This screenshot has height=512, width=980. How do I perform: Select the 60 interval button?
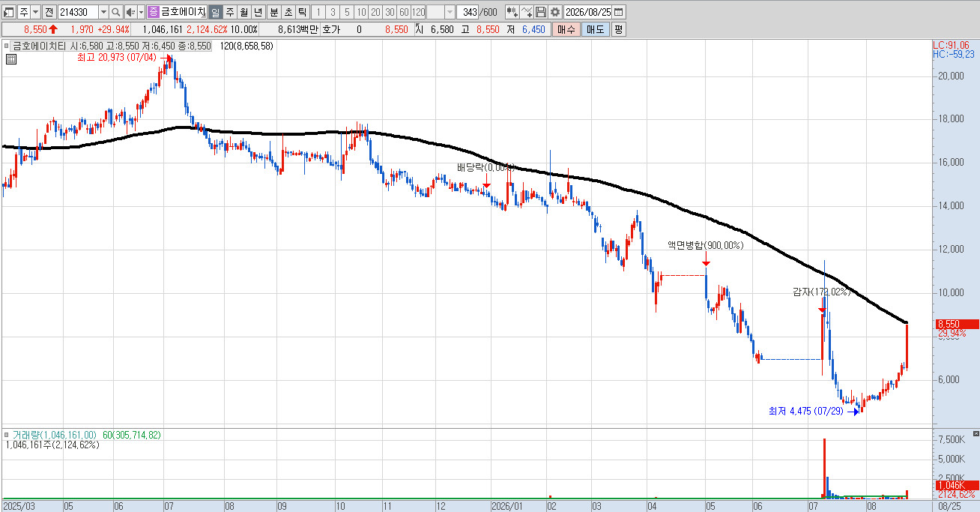pos(404,12)
